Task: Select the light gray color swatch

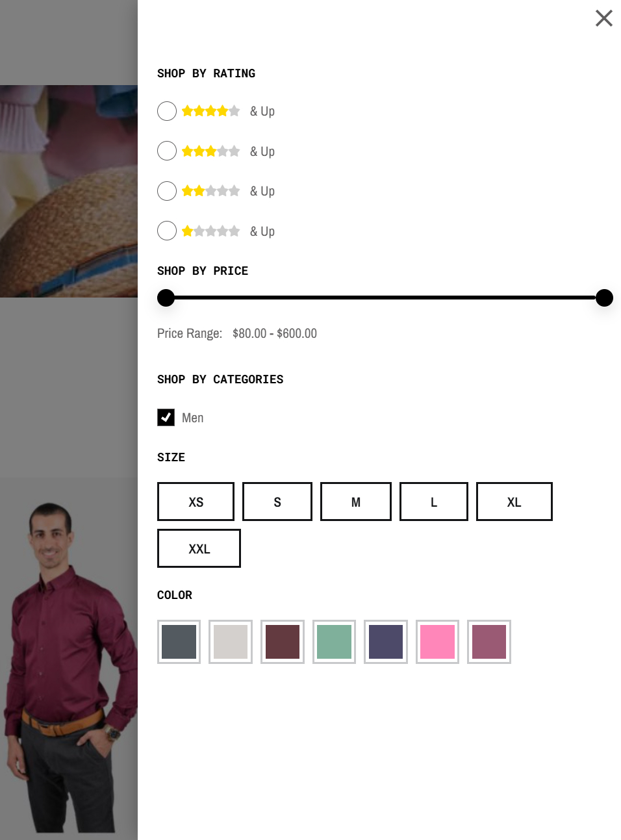Action: [231, 642]
